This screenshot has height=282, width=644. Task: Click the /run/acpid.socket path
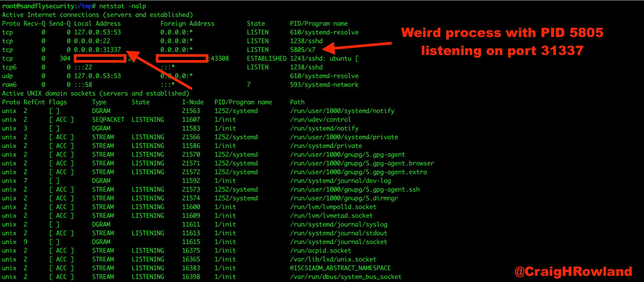(320, 251)
